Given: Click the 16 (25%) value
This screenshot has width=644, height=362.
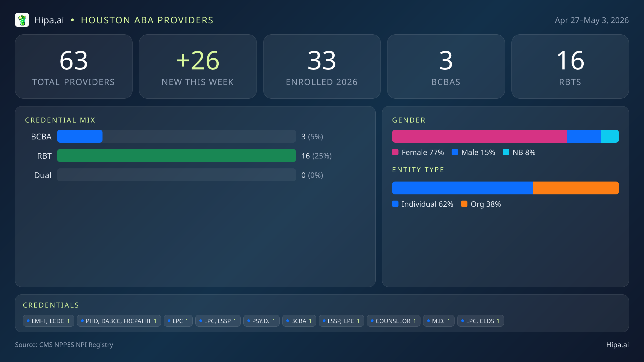Looking at the screenshot, I should pyautogui.click(x=316, y=156).
